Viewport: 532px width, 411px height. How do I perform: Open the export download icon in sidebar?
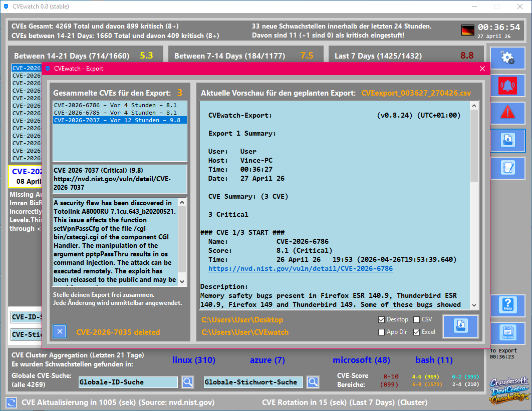click(x=507, y=140)
